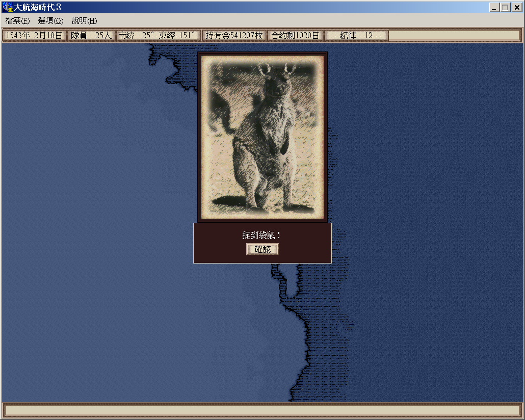Click the 隊員 25人 crew count field
The width and height of the screenshot is (525, 420).
pos(91,36)
